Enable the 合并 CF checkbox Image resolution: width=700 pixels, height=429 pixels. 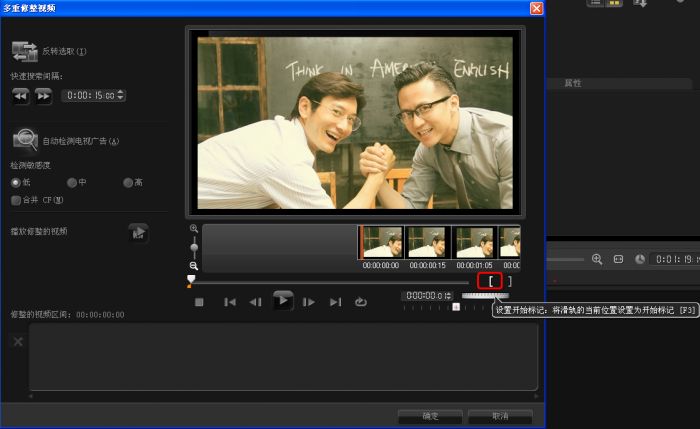[x=15, y=200]
